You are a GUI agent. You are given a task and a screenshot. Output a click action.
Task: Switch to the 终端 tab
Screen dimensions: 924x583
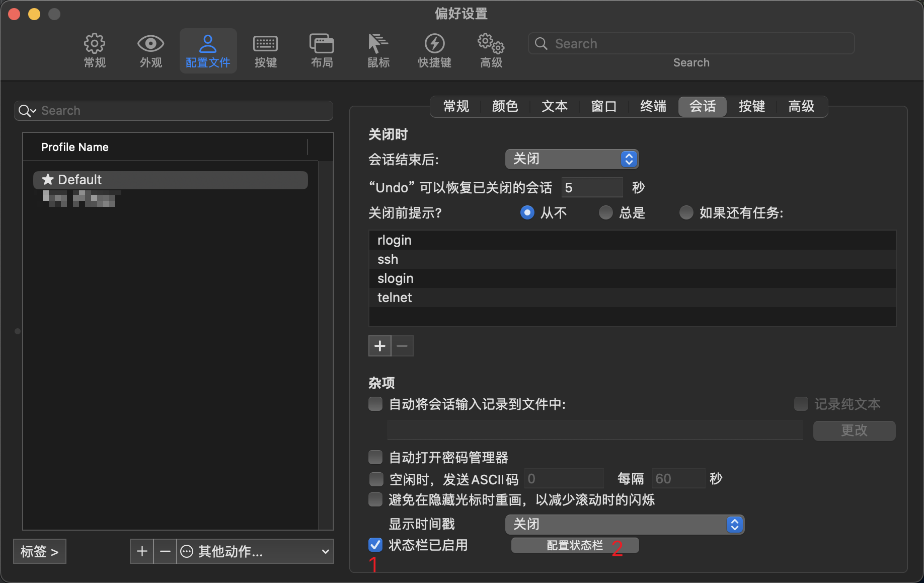pos(653,106)
